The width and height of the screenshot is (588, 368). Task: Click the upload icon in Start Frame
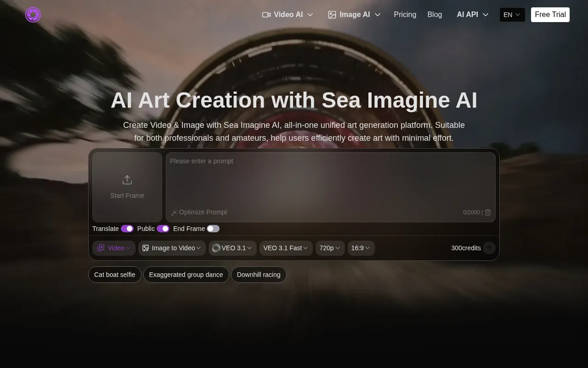pos(127,180)
